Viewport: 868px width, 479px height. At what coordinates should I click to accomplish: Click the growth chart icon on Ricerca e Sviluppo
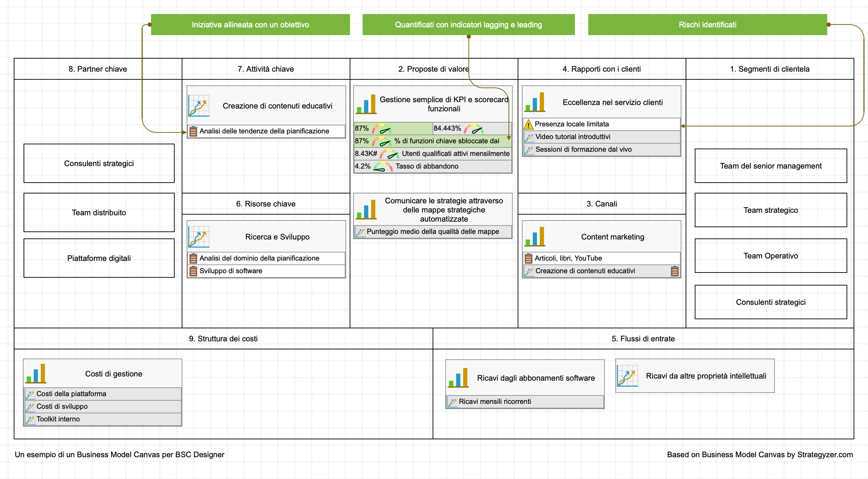coord(198,237)
